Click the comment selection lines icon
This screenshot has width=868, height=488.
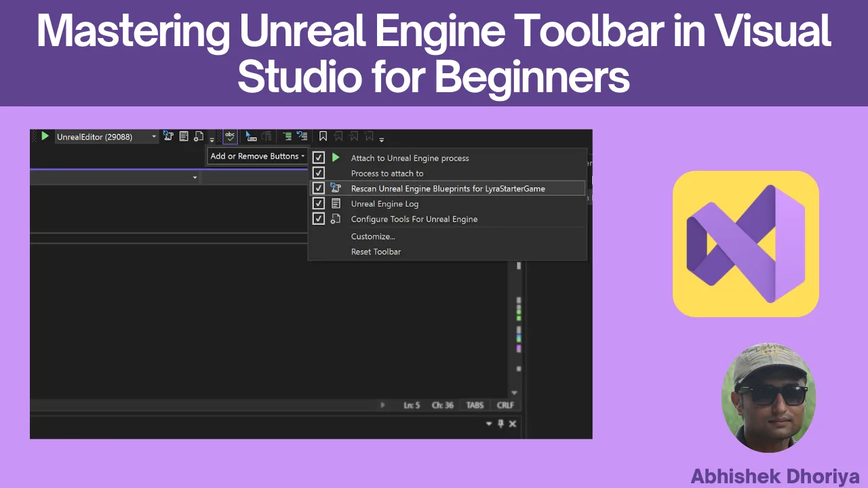coord(287,136)
